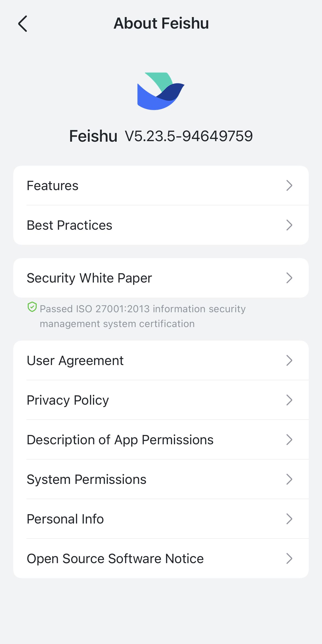The image size is (322, 644).
Task: View the User Agreement
Action: point(75,361)
